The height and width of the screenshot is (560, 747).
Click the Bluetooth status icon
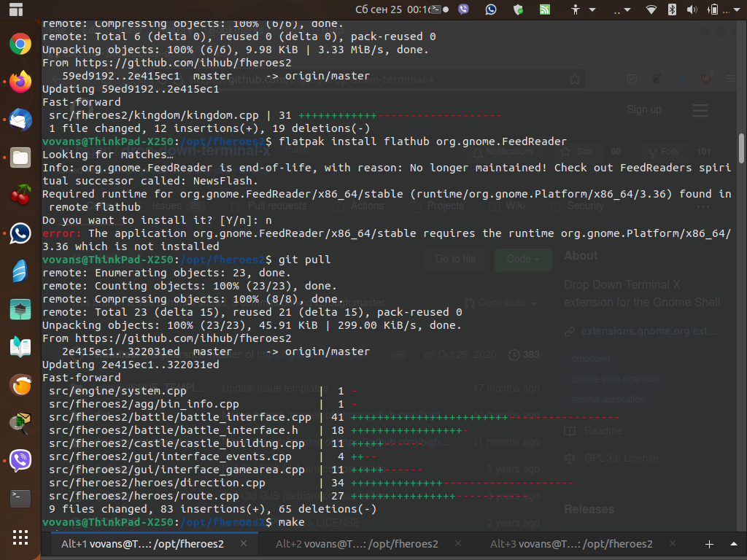click(x=672, y=9)
